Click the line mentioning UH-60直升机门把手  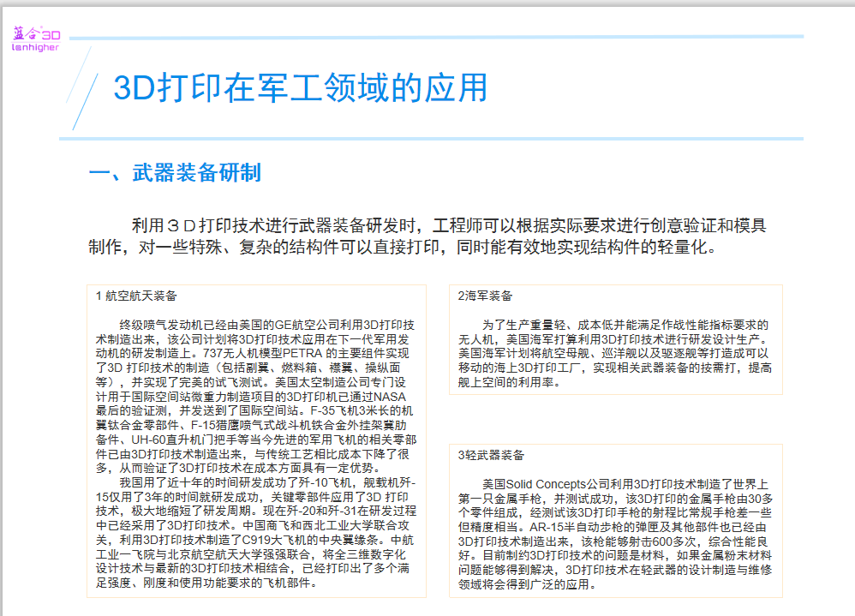256,440
